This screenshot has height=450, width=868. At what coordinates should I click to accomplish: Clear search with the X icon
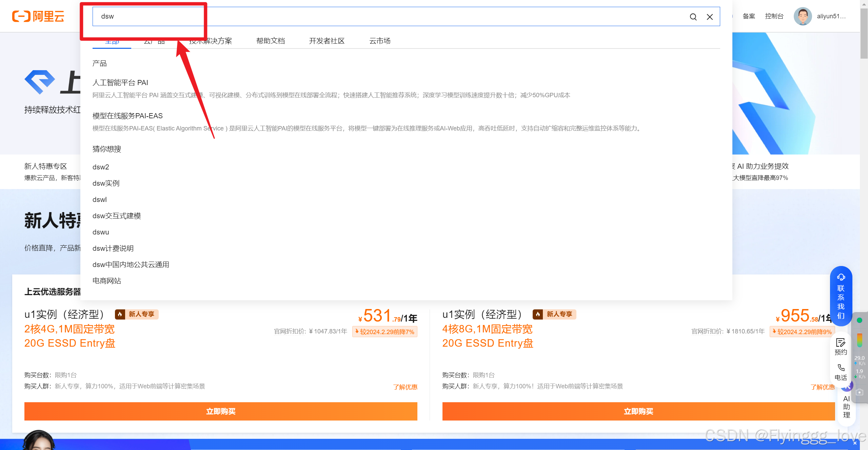click(x=710, y=17)
